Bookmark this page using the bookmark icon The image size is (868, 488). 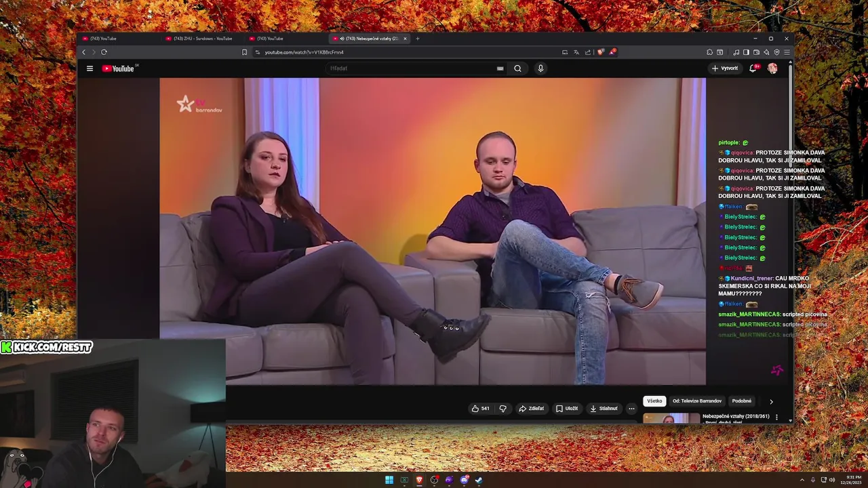tap(244, 52)
